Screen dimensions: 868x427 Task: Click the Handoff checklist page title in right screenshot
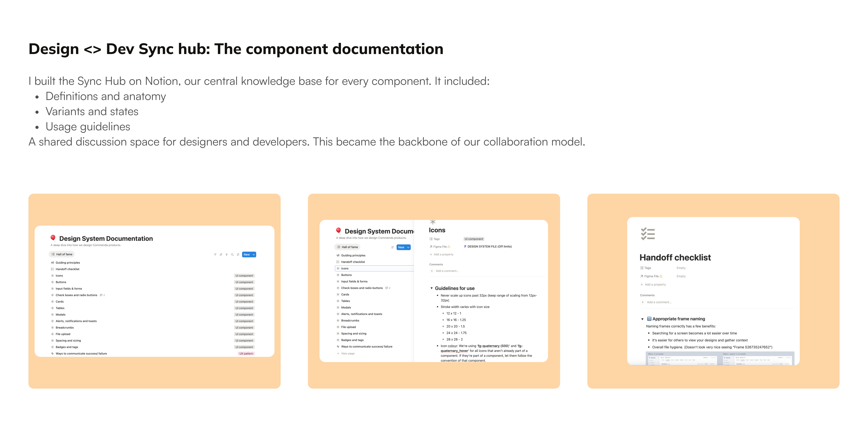coord(675,258)
